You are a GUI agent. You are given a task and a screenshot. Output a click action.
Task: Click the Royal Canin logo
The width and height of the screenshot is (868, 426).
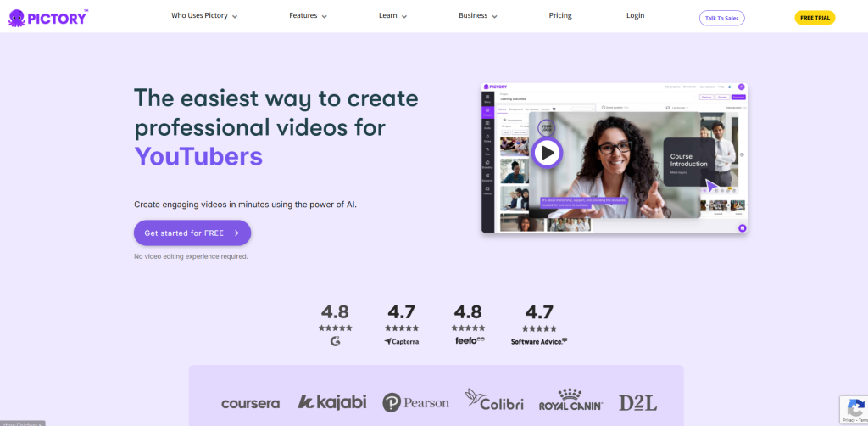tap(570, 401)
